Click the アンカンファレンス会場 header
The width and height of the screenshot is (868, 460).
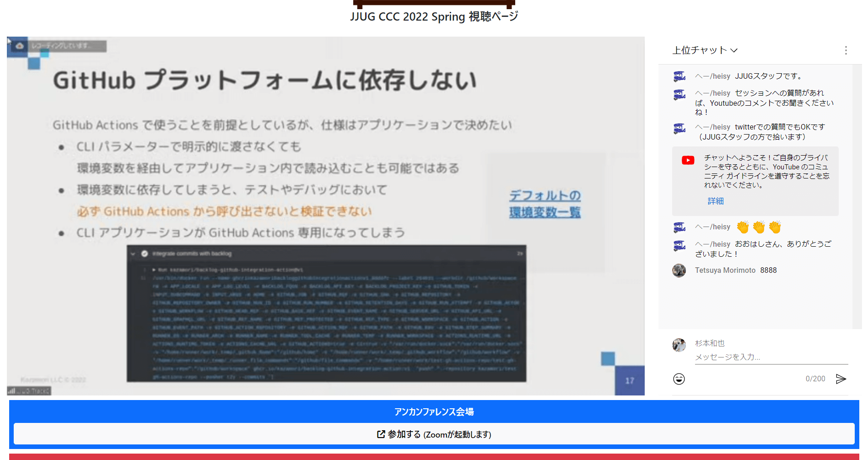point(434,411)
